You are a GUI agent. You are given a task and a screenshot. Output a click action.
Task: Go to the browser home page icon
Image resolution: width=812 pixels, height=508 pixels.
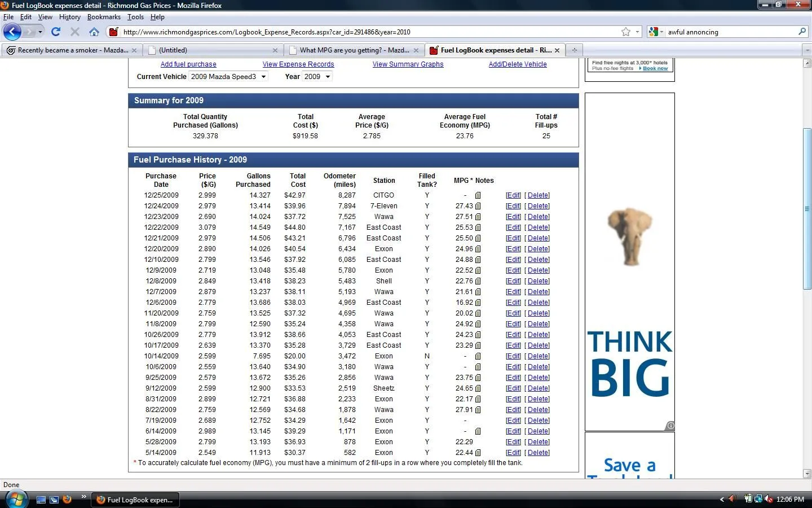click(x=94, y=32)
